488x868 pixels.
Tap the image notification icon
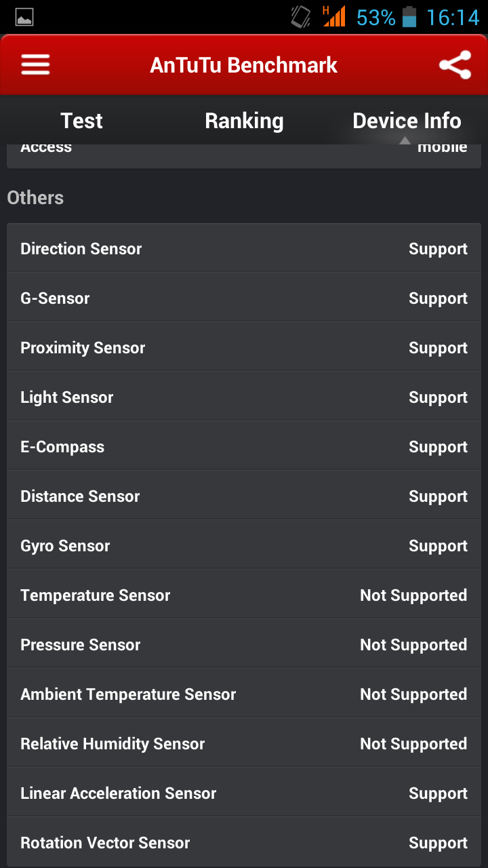[24, 18]
